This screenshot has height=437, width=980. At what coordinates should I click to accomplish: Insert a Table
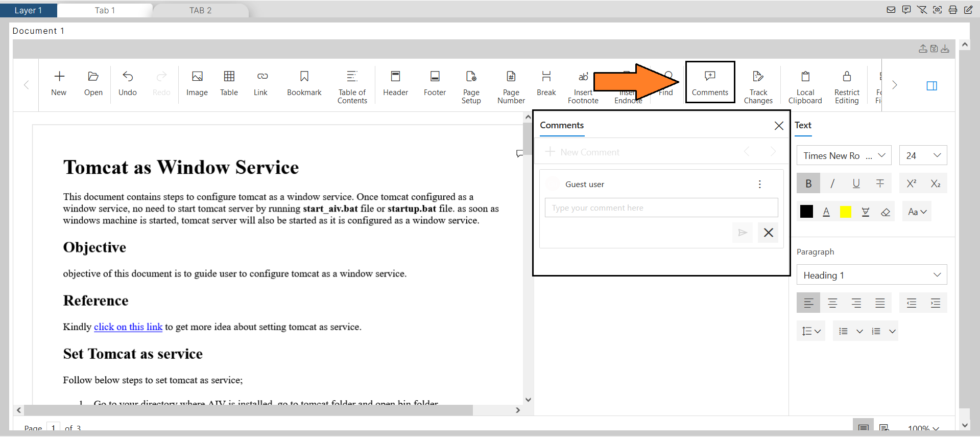tap(229, 84)
